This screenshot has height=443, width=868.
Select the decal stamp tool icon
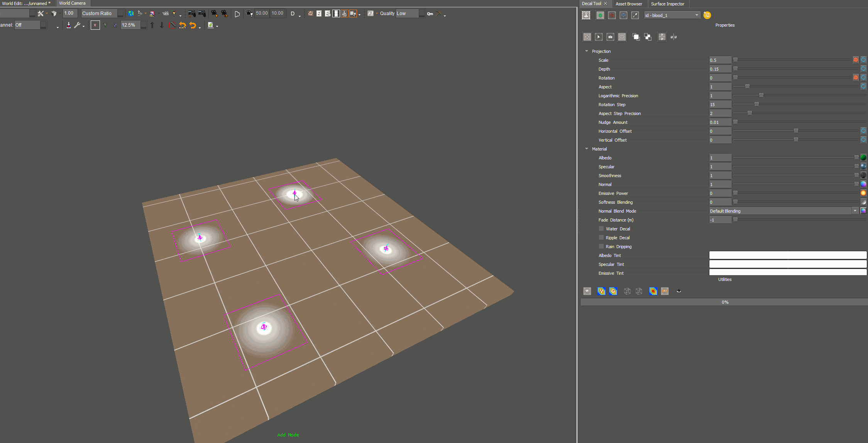[586, 15]
